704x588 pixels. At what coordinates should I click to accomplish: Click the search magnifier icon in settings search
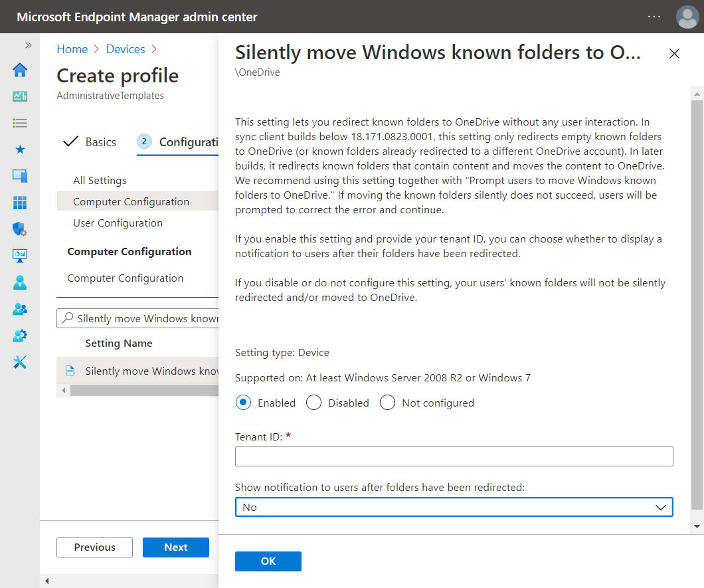tap(67, 318)
